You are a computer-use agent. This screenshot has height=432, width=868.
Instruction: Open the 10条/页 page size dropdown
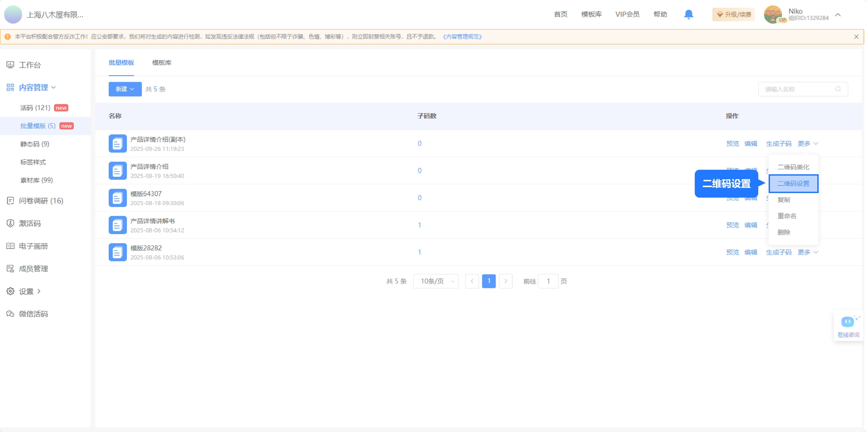tap(436, 281)
